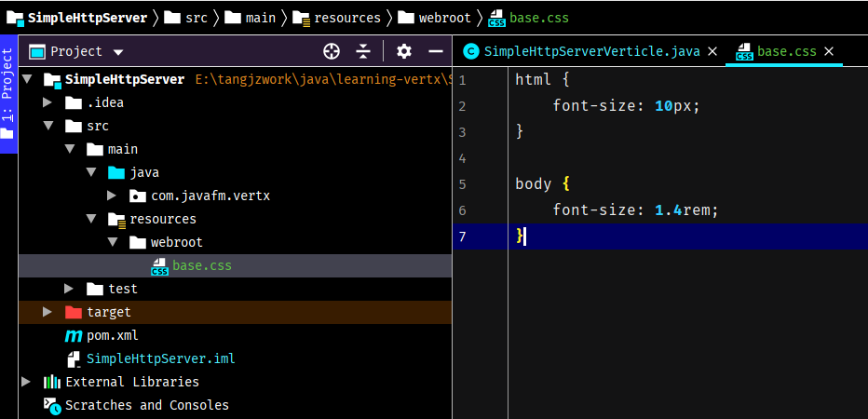Click the SimpleHttpServer.iml file icon
Screen dimensions: 868x419
click(x=74, y=358)
